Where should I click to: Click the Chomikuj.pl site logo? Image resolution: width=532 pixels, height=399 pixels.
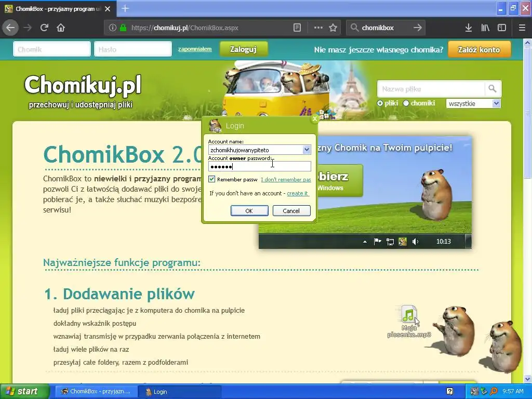83,85
